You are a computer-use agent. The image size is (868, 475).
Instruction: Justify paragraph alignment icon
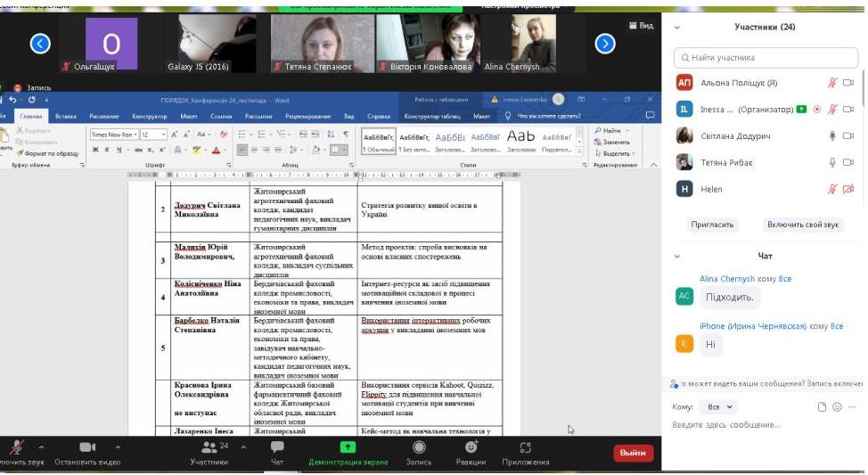278,150
